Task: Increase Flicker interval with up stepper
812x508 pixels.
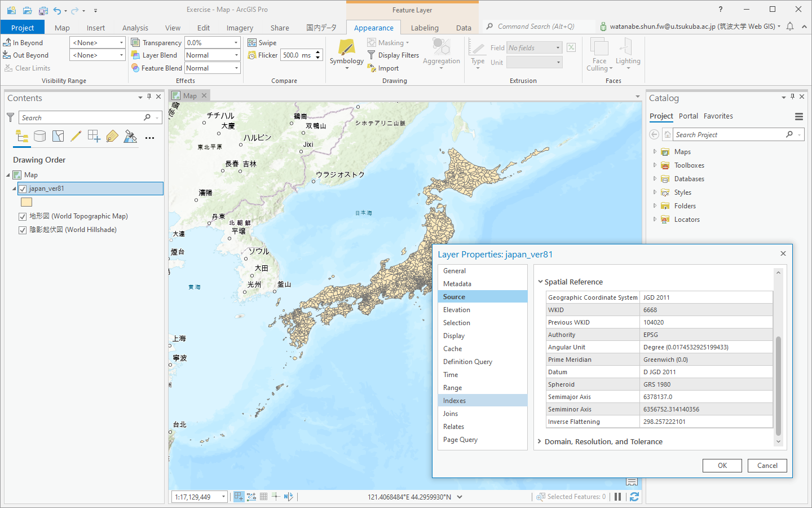Action: pos(318,52)
